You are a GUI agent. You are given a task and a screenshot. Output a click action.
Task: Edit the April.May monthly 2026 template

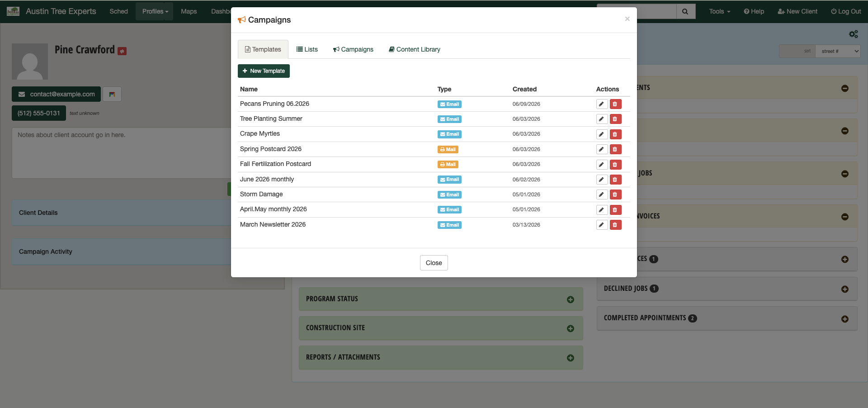(602, 210)
